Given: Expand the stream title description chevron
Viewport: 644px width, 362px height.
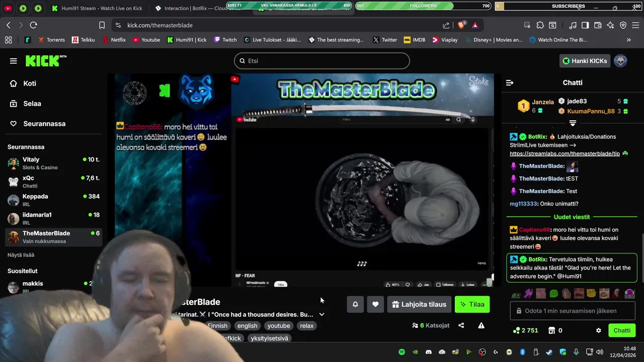Looking at the screenshot, I should [322, 314].
